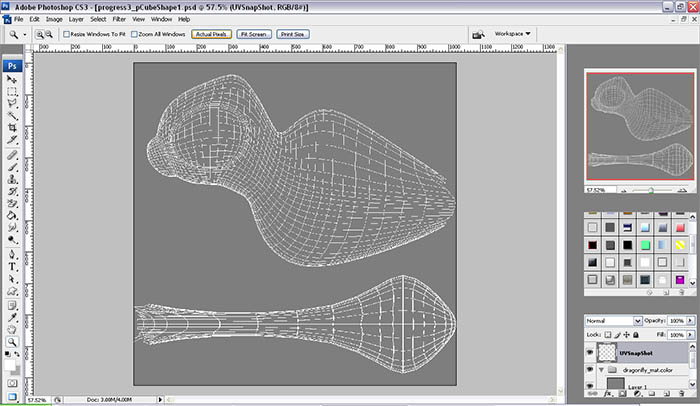Viewport: 700px width, 406px height.
Task: Select the Healing Brush tool
Action: click(12, 155)
